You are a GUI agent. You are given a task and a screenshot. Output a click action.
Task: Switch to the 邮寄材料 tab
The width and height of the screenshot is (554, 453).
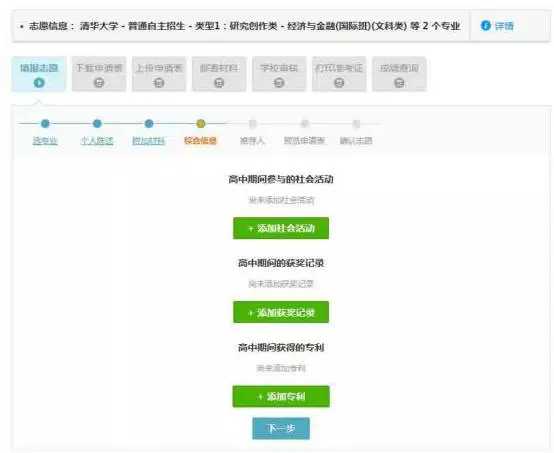(x=219, y=74)
